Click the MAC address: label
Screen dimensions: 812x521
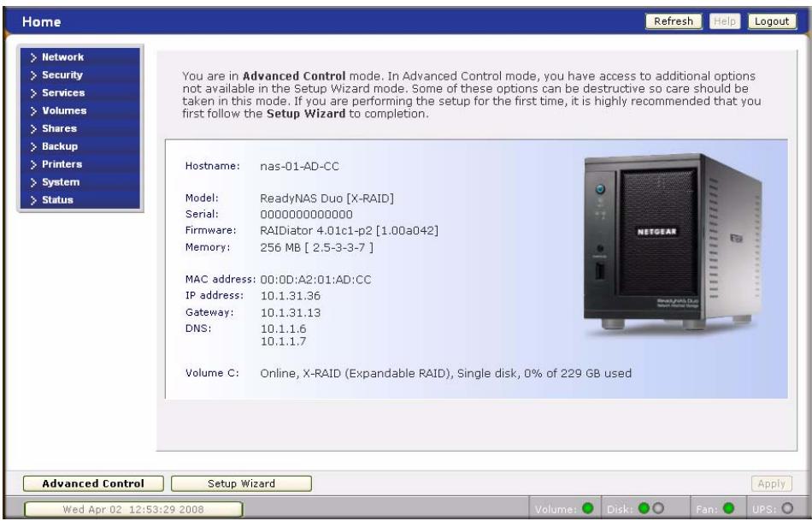coord(221,280)
